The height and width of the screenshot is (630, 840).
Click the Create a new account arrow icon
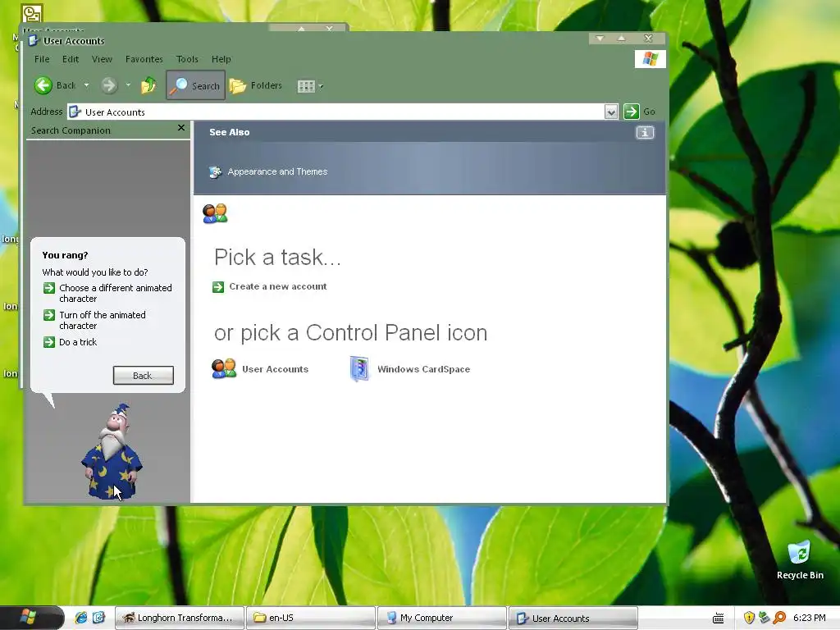(218, 287)
